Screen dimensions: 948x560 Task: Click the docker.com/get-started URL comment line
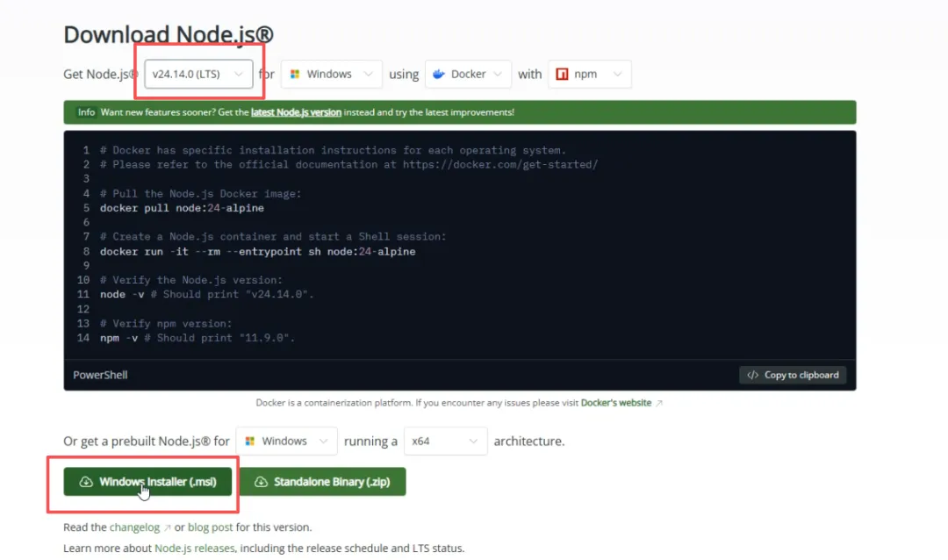click(x=348, y=164)
